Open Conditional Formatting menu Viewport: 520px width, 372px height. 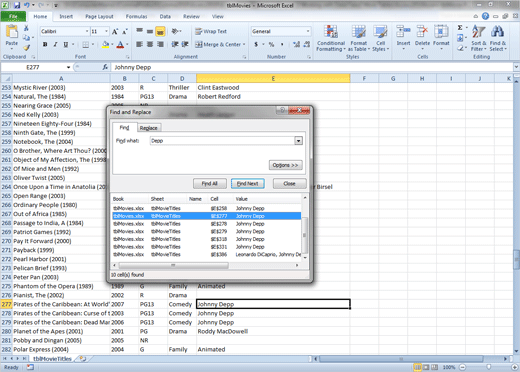tap(331, 38)
